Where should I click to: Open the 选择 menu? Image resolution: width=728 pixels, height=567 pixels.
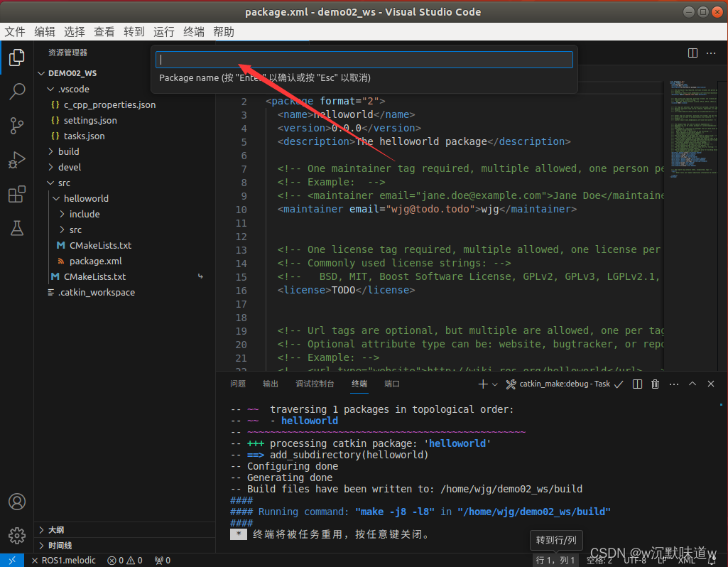tap(75, 32)
